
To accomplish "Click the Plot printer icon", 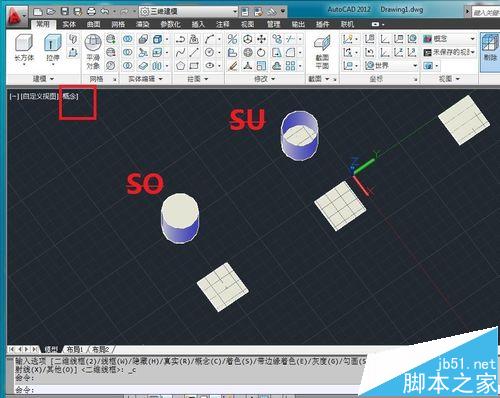I will coord(91,11).
